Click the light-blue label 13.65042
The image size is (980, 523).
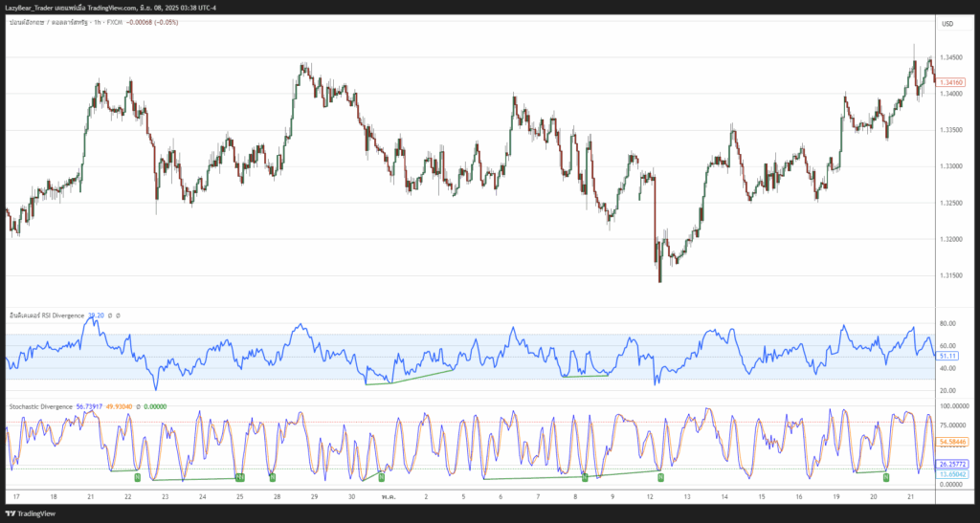(x=953, y=474)
